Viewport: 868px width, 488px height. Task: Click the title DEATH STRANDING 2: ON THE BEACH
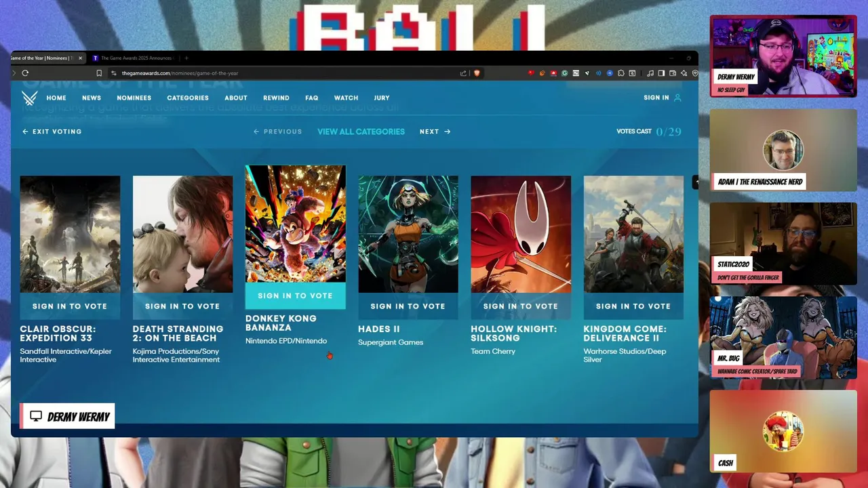pos(178,333)
